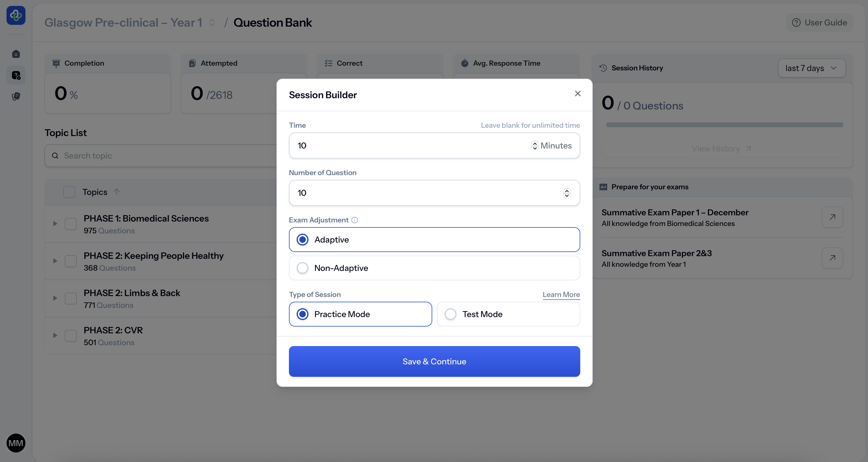Screen dimensions: 868x462
Task: Open the flashcards sidebar icon
Action: (x=16, y=96)
